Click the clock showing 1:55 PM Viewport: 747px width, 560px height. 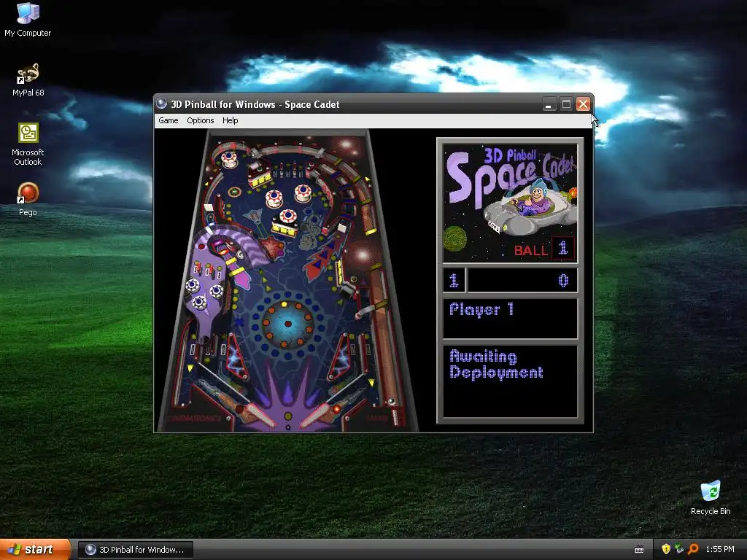720,549
